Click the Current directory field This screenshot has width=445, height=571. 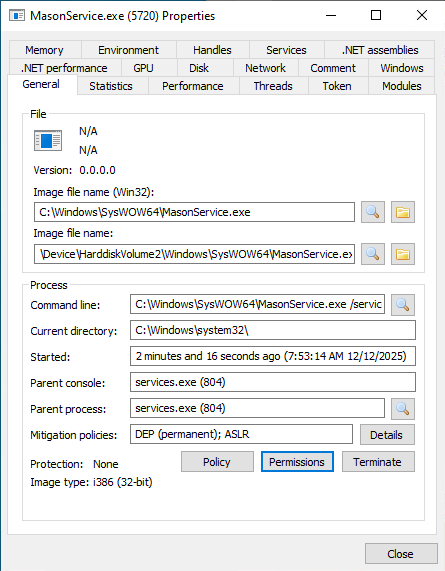273,330
